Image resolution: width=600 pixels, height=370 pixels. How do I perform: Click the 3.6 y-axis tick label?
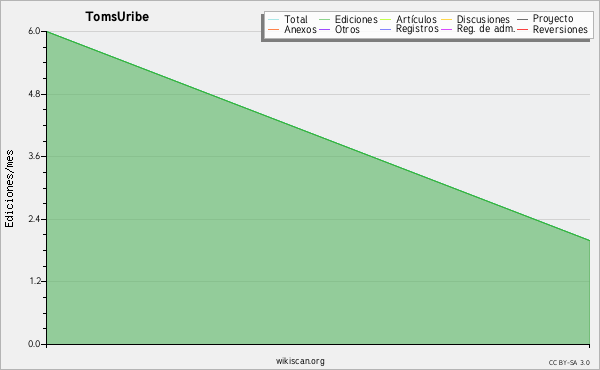[34, 156]
